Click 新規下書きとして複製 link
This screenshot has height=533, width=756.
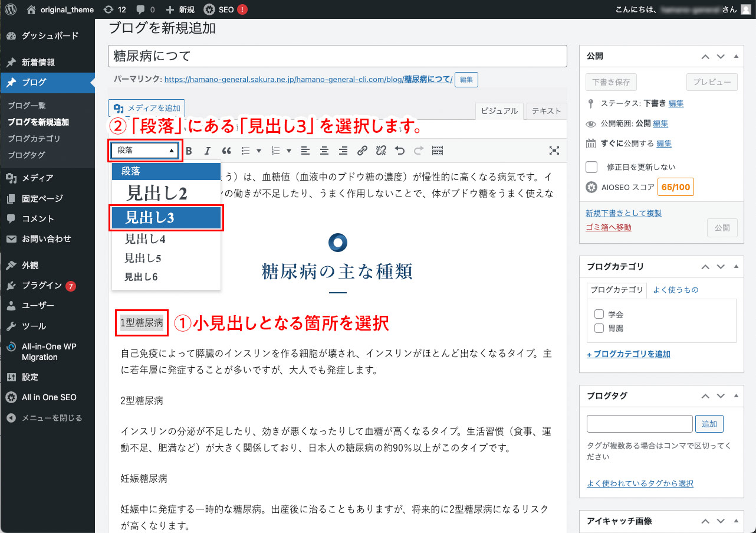623,213
